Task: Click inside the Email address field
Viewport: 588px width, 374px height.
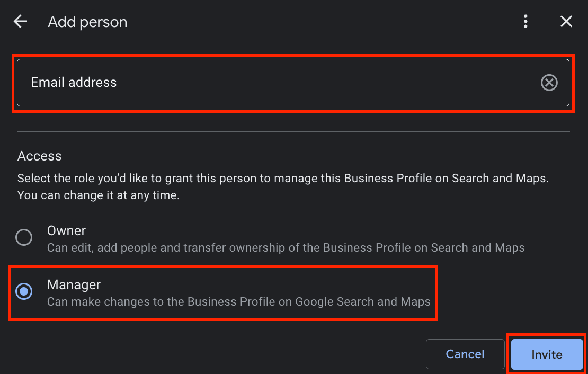Action: (212, 82)
